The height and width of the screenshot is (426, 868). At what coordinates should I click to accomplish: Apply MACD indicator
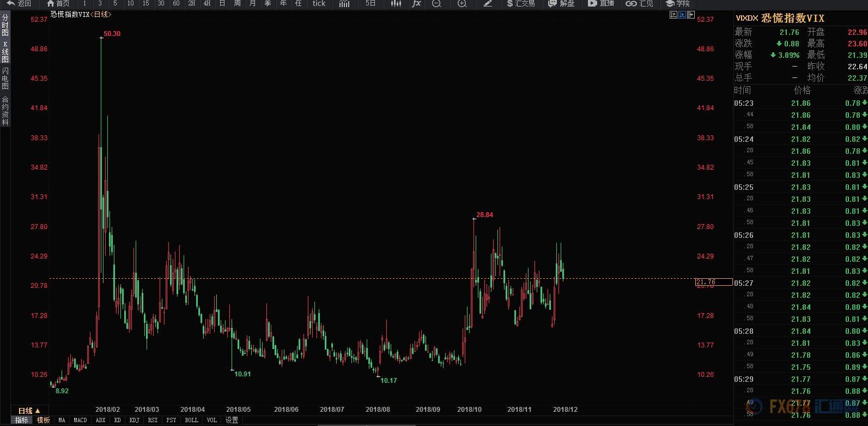point(80,420)
